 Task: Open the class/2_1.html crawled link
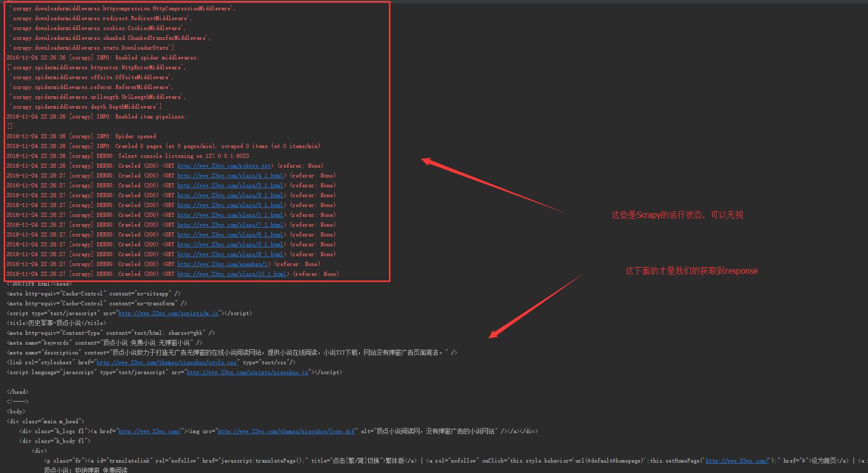click(230, 205)
